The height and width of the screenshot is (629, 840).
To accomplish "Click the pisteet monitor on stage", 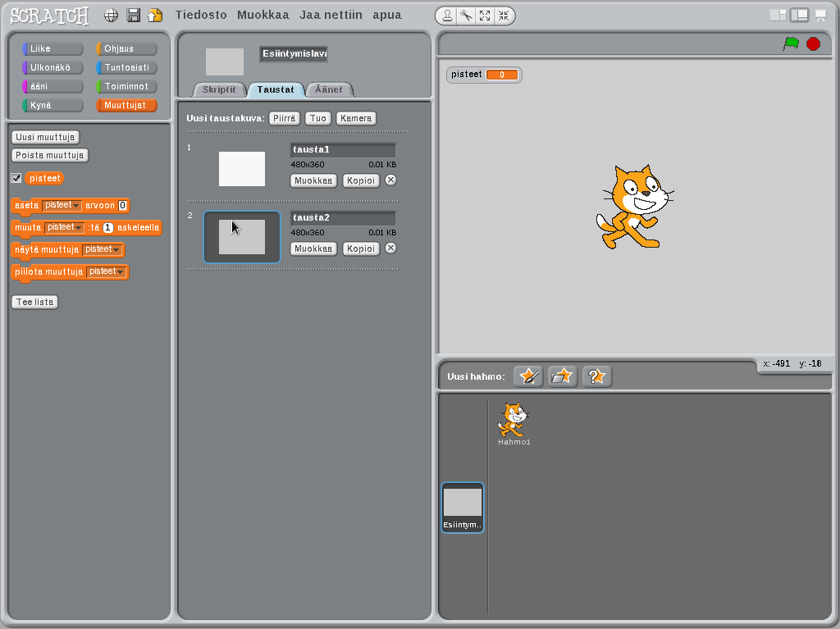I will coord(484,75).
